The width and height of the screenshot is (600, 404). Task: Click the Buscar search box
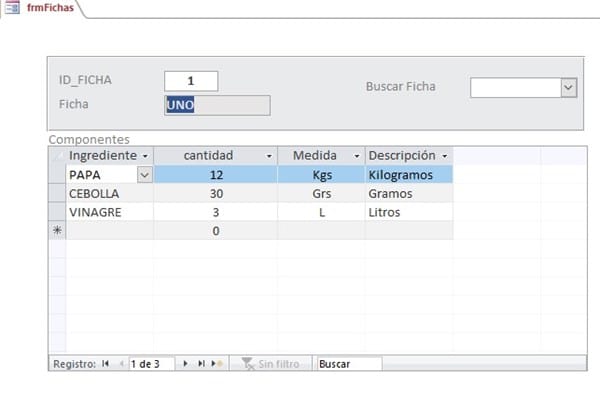click(347, 365)
